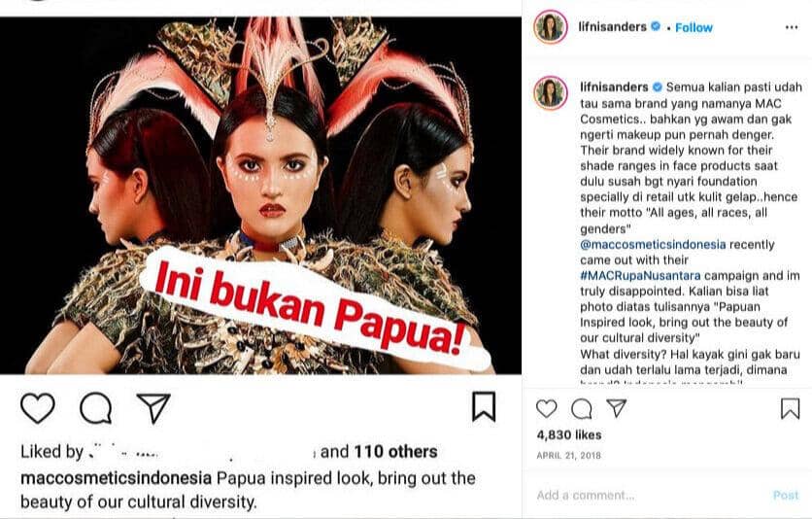Image resolution: width=812 pixels, height=519 pixels.
Task: Like the lifnisanders post with the small heart icon
Action: tap(546, 408)
